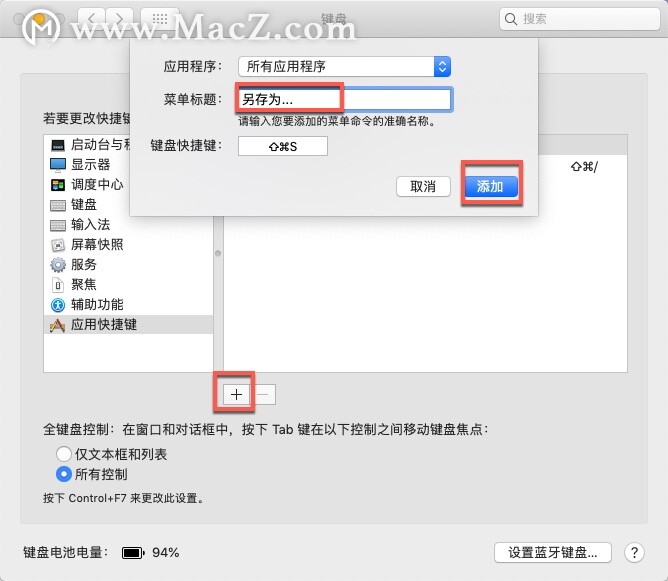Select the Services gear icon

click(x=58, y=265)
